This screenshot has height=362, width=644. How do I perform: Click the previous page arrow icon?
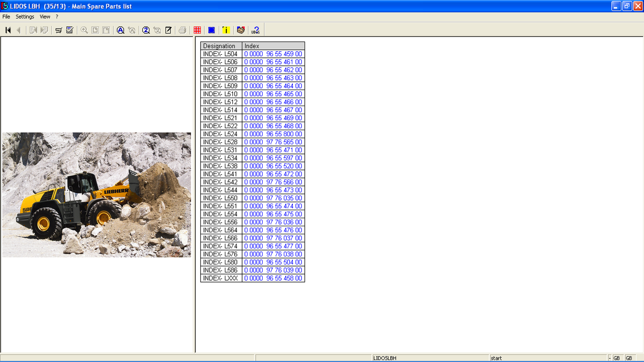[19, 30]
